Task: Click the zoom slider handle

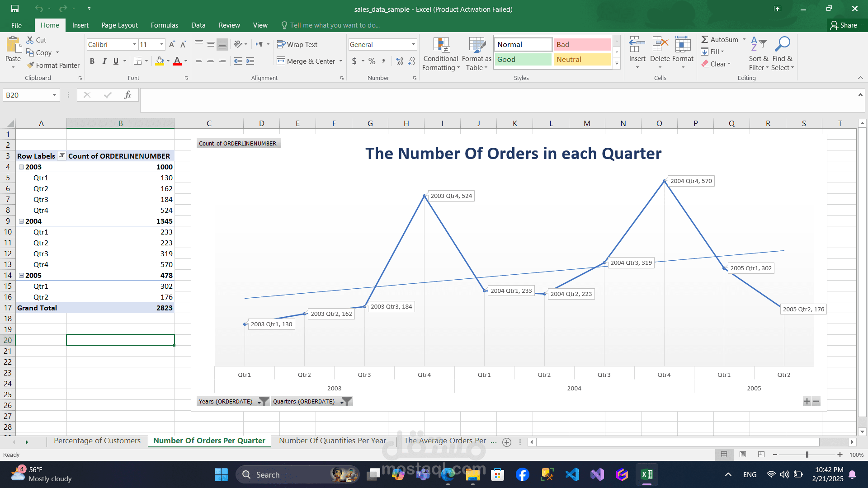Action: [x=807, y=455]
